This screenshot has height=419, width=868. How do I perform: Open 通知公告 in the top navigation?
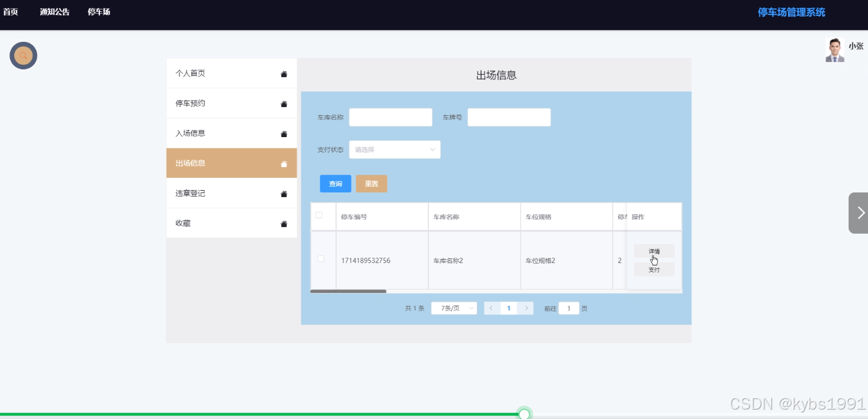click(55, 12)
